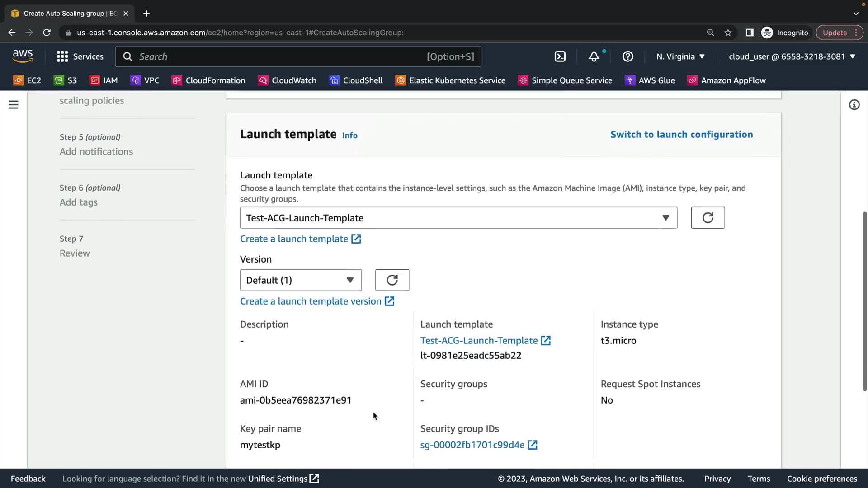Refresh the template version list
This screenshot has height=488, width=868.
pos(392,280)
